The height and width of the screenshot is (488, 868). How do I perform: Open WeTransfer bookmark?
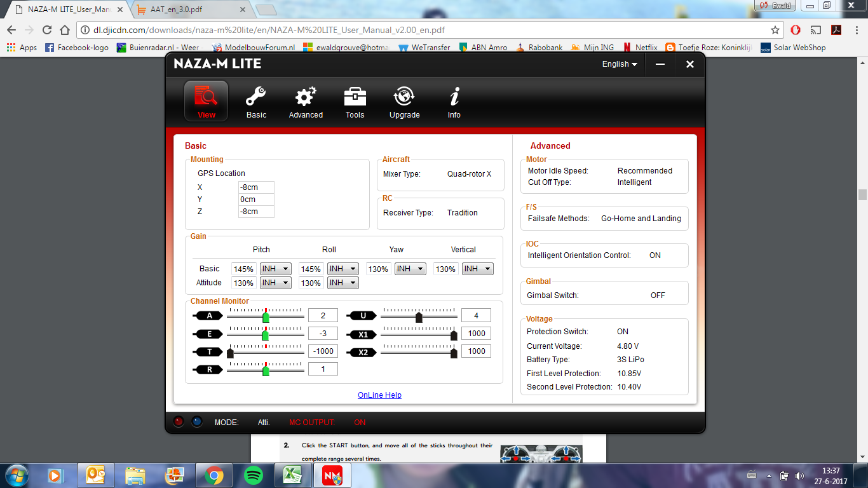(x=424, y=48)
